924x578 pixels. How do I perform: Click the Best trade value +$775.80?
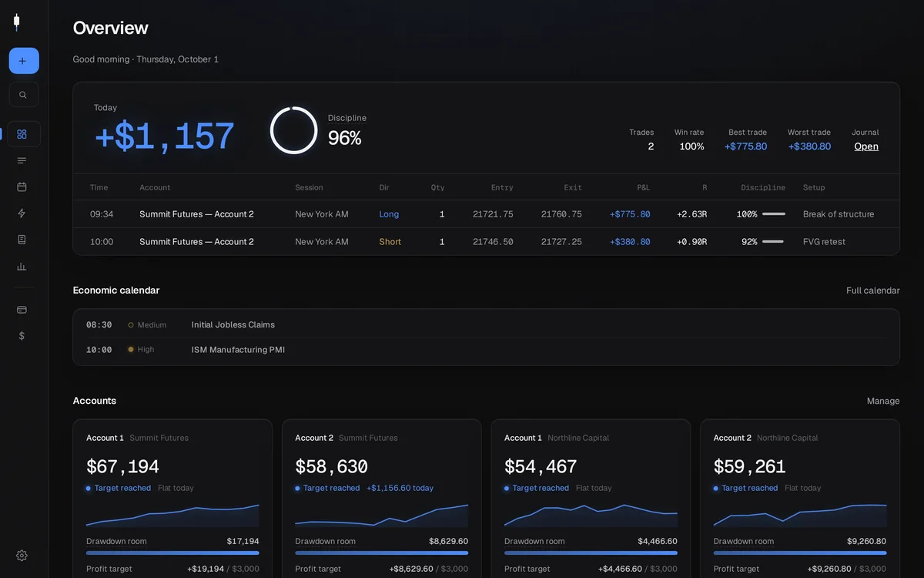[x=745, y=146]
